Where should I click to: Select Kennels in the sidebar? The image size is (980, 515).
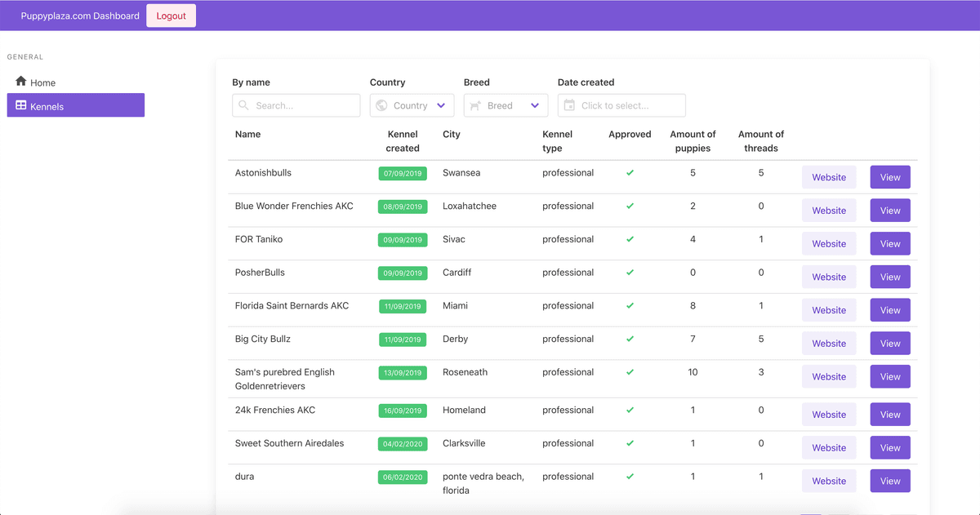pos(46,105)
